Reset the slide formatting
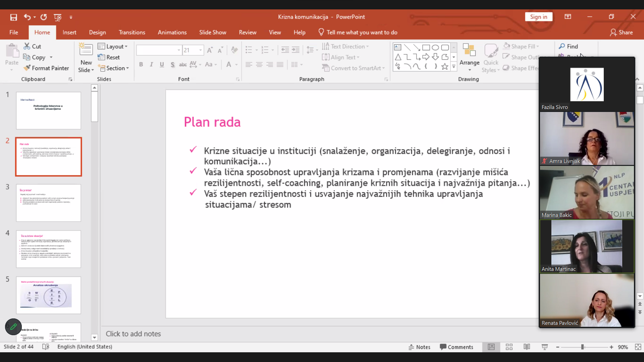This screenshot has width=644, height=362. click(109, 57)
